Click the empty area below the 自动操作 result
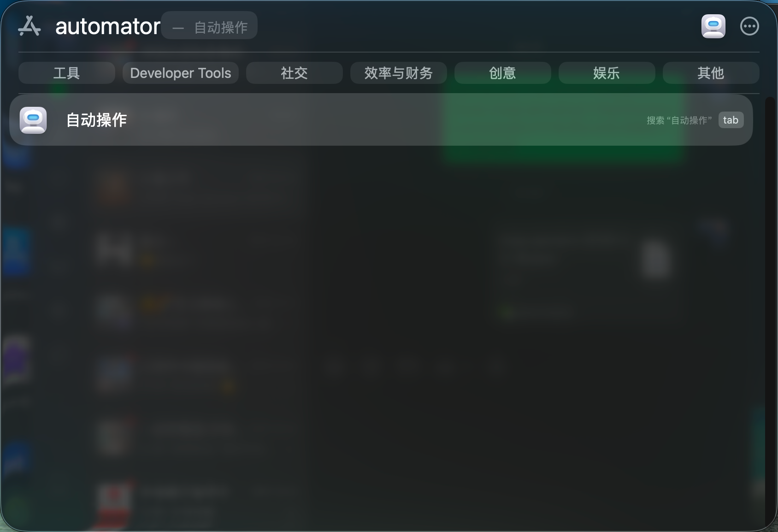The height and width of the screenshot is (532, 778). click(x=381, y=337)
